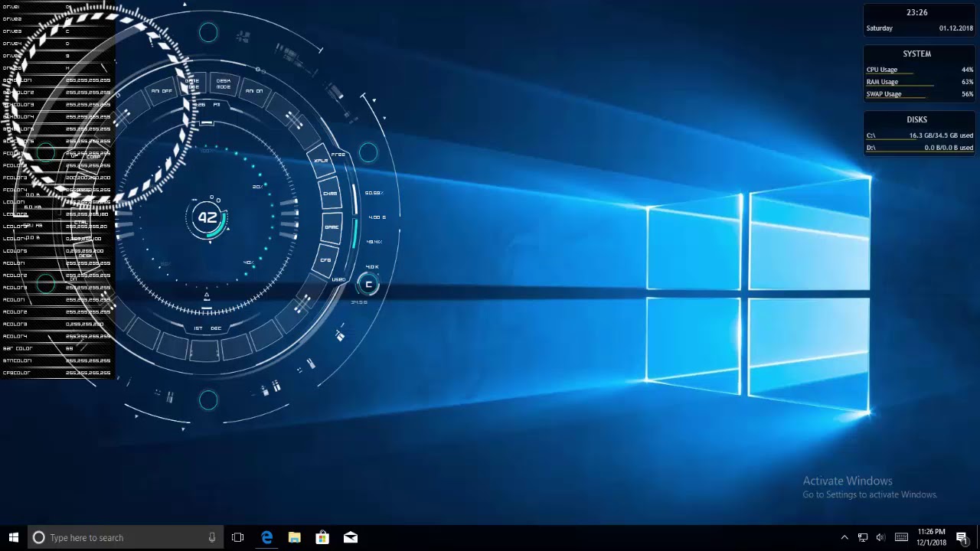This screenshot has height=551, width=980.
Task: Click the CFGCOLOR row in config list
Action: (x=57, y=373)
